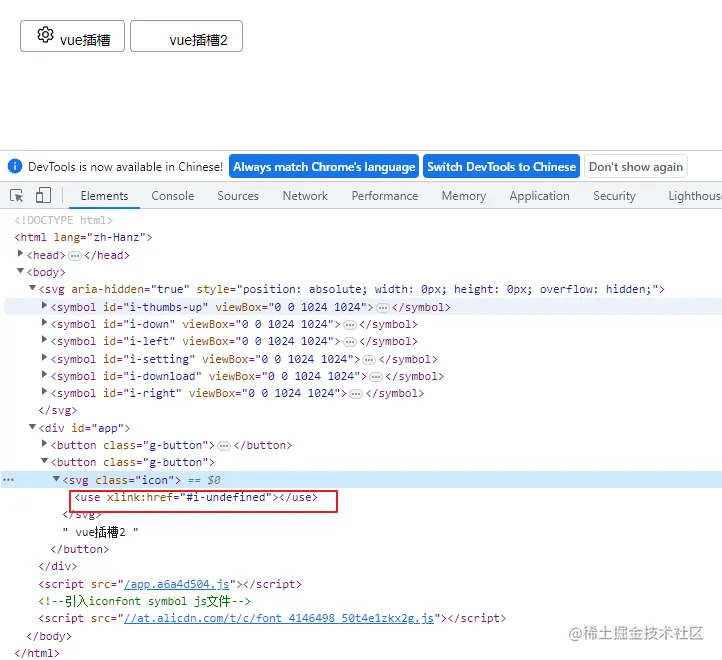Collapse the second g-button element
722x660 pixels.
click(44, 461)
